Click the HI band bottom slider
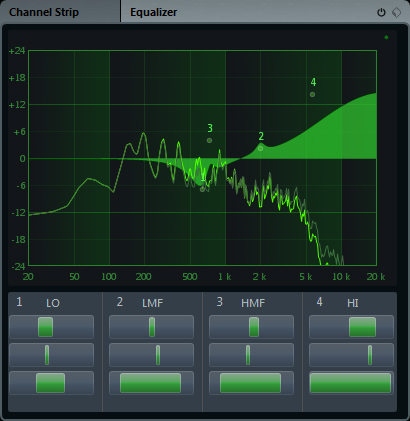This screenshot has height=421, width=410. click(x=352, y=383)
